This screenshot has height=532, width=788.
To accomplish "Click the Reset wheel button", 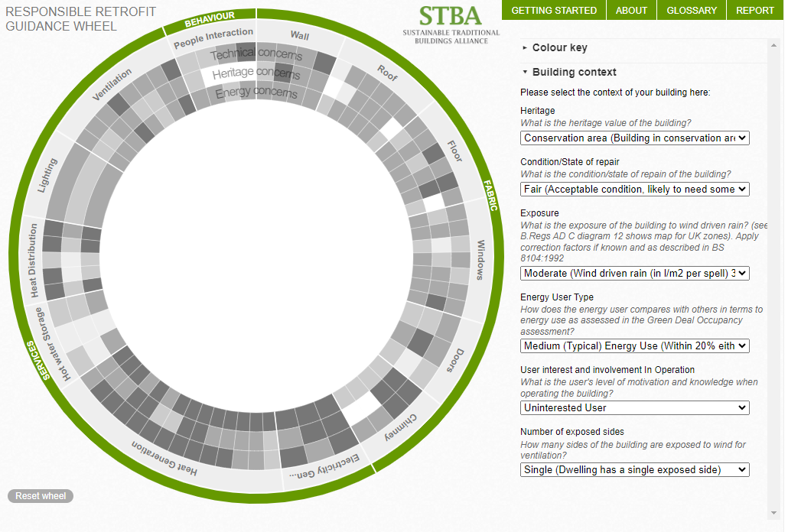I will click(41, 496).
